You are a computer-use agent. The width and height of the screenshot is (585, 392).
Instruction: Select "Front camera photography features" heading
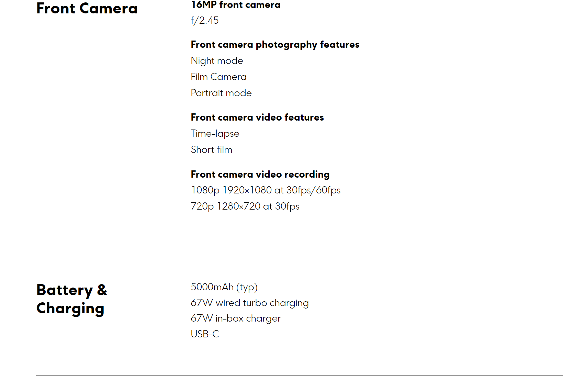275,45
